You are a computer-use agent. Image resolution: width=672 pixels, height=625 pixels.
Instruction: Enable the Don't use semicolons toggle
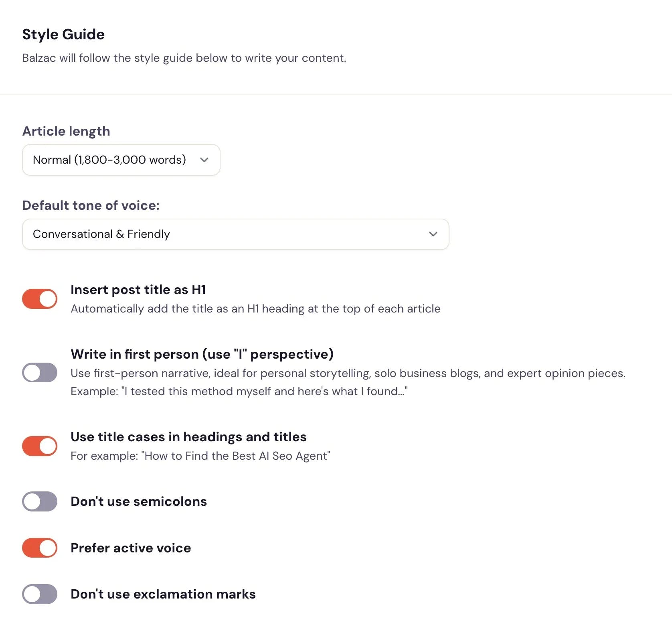click(40, 501)
